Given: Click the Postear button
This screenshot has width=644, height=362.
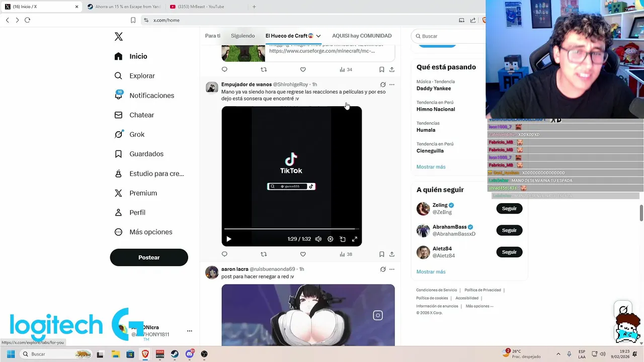Looking at the screenshot, I should pos(149,257).
